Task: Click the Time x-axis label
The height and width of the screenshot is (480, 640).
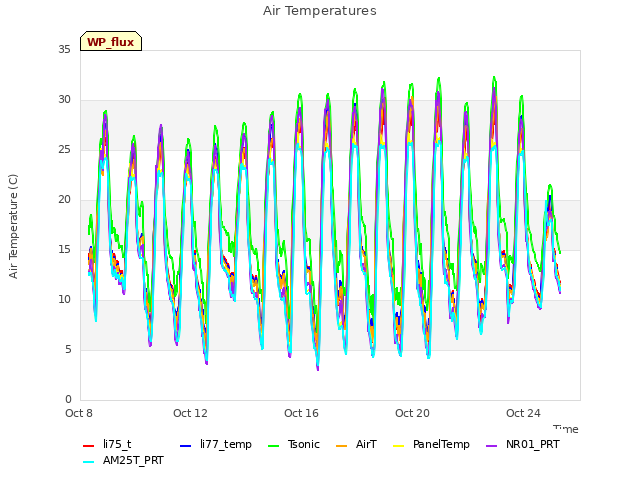Action: [x=566, y=429]
